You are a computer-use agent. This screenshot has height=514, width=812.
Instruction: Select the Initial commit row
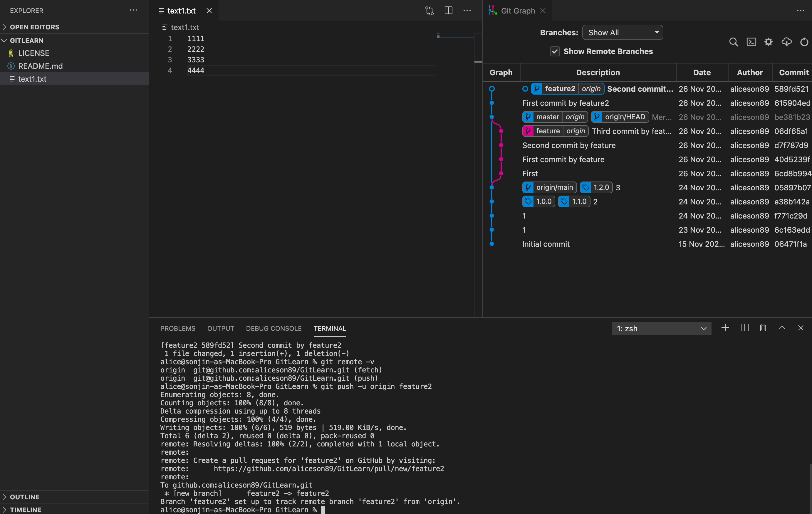546,244
